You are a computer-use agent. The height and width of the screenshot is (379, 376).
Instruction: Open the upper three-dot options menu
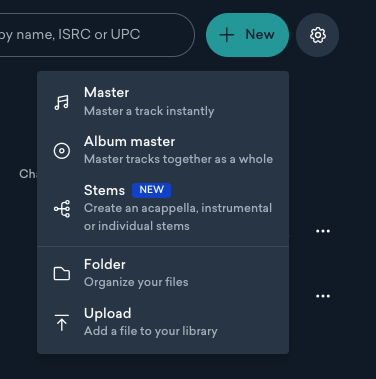click(323, 231)
